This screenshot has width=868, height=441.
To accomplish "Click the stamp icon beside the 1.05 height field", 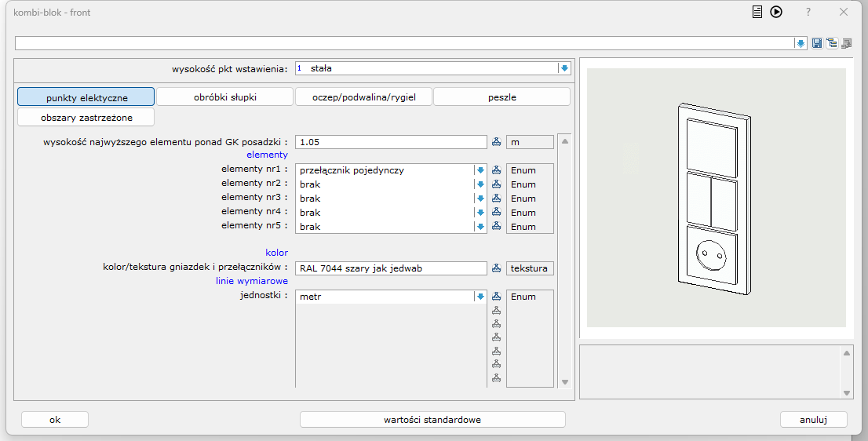I will [496, 142].
